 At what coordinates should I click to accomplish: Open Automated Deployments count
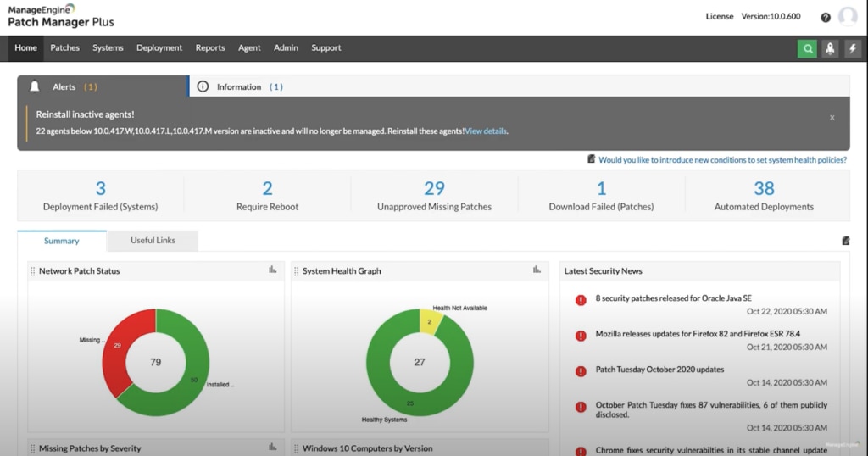click(x=764, y=188)
